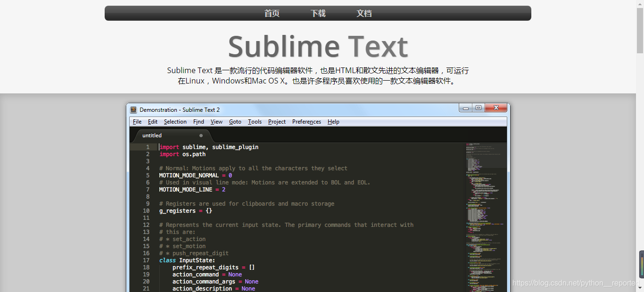Click 'MOTION_MODE_LINE = 2' line
The height and width of the screenshot is (292, 644).
[192, 190]
